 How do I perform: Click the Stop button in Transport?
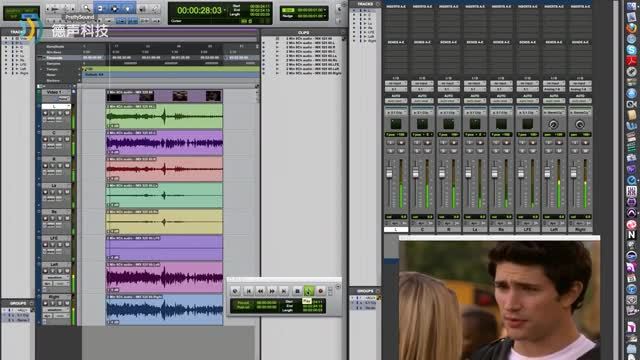point(297,291)
